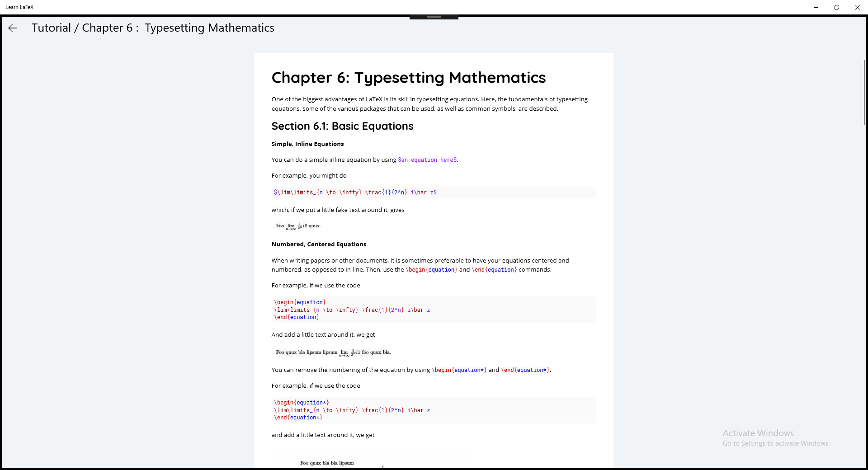Click the "\begin{equation*}" first line of the code block
The image size is (868, 470).
(x=301, y=403)
